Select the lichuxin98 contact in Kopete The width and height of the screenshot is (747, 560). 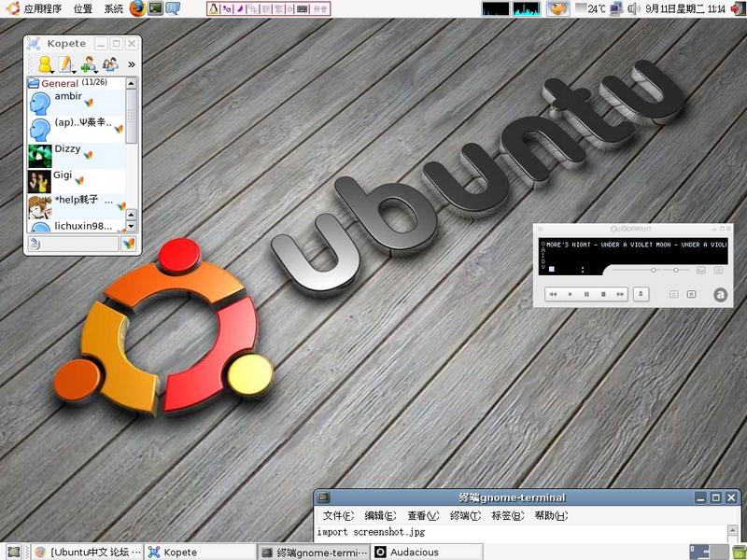[x=77, y=226]
